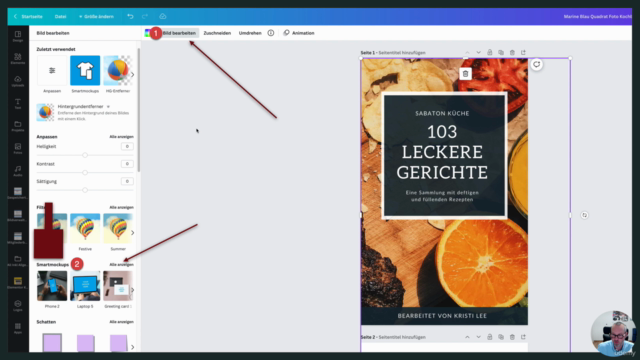Screen dimensions: 640x360
Task: Open the Elemente panel icon
Action: coord(18,58)
